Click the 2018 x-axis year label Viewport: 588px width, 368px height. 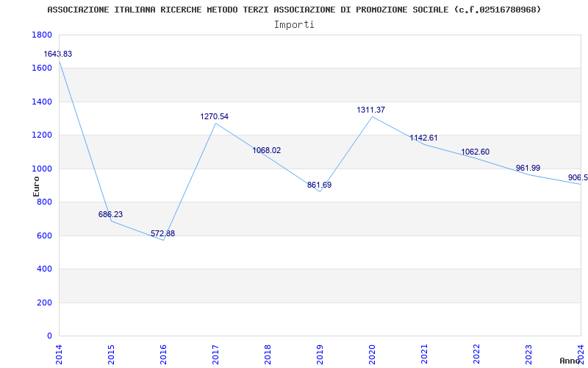[268, 353]
